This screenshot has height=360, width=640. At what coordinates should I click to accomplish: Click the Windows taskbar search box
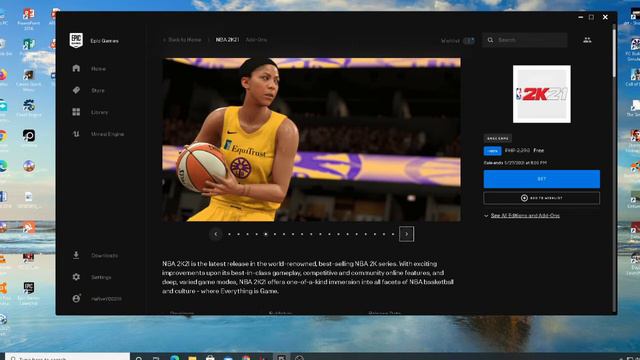point(67,357)
